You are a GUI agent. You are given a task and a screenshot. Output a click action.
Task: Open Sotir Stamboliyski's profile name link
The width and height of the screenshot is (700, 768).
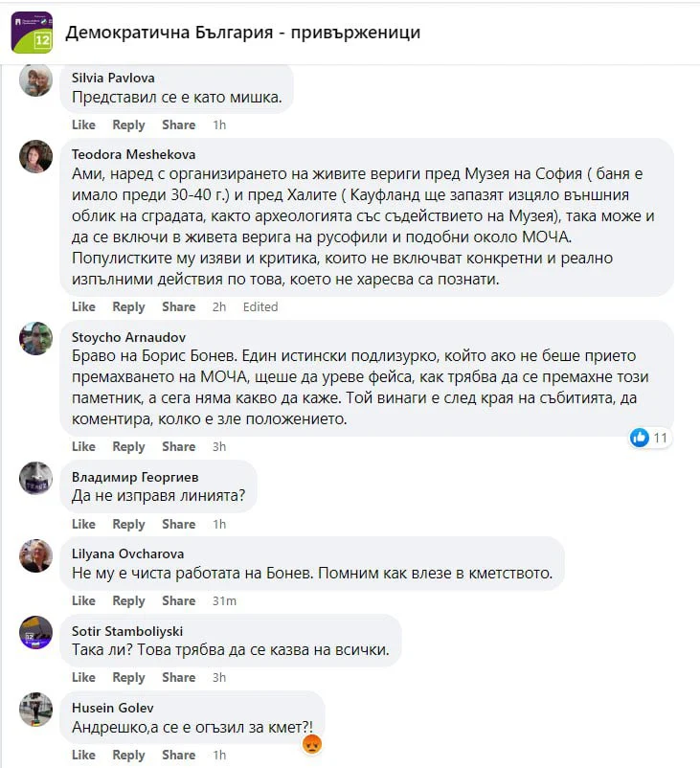click(x=126, y=631)
